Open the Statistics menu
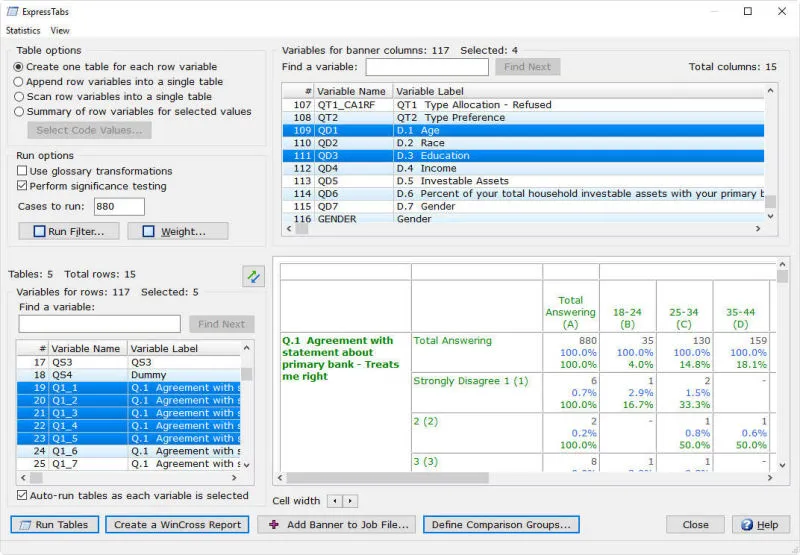 click(23, 31)
